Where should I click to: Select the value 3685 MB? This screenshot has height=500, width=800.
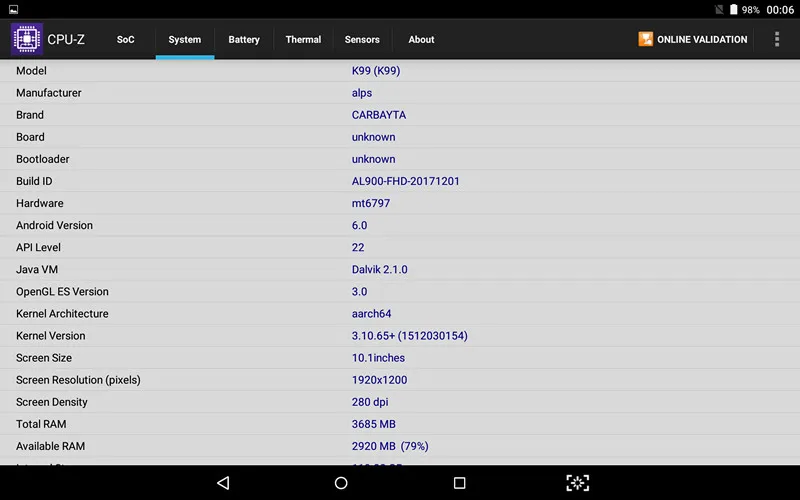coord(373,424)
